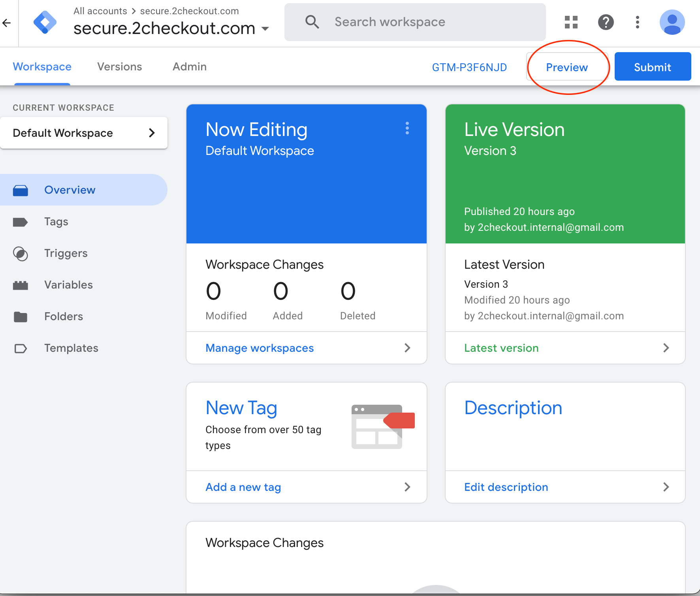Click the blue Submit button
The image size is (700, 596).
[653, 67]
